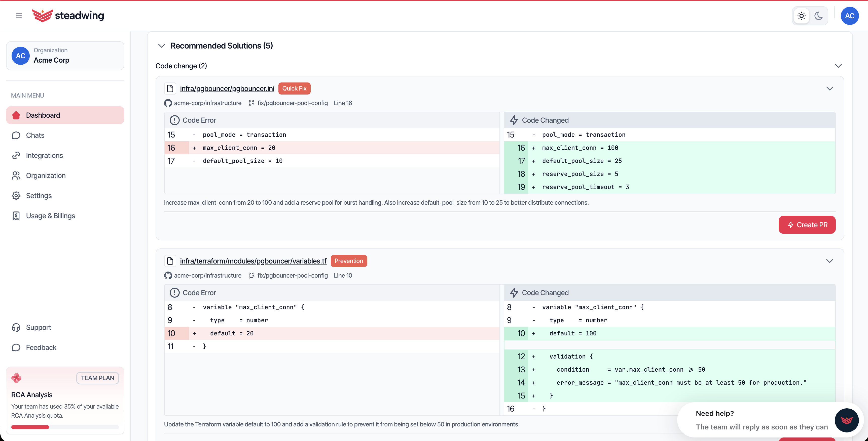
Task: Collapse the Recommended Solutions section
Action: pyautogui.click(x=161, y=46)
